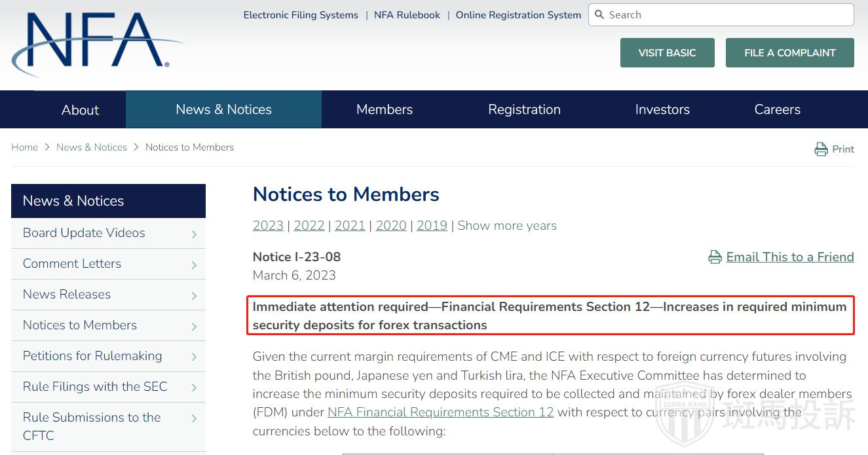The width and height of the screenshot is (868, 455).
Task: Open the Registration navigation tab
Action: coord(524,109)
